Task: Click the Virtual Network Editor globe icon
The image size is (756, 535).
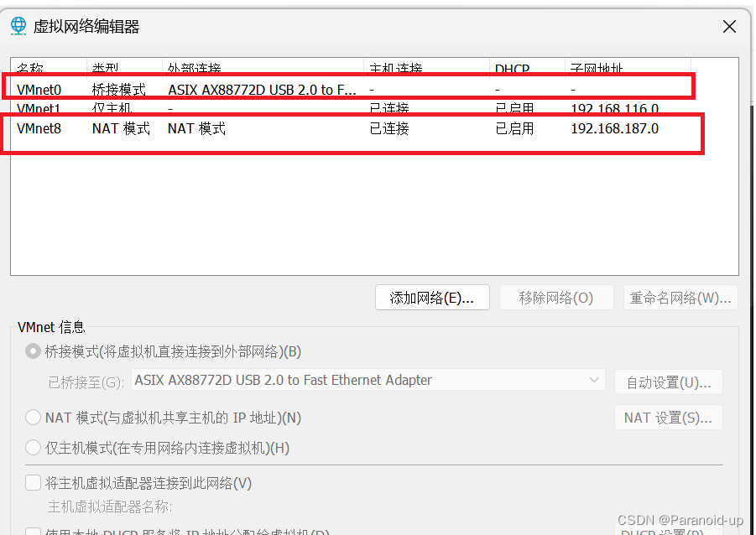Action: pyautogui.click(x=18, y=25)
